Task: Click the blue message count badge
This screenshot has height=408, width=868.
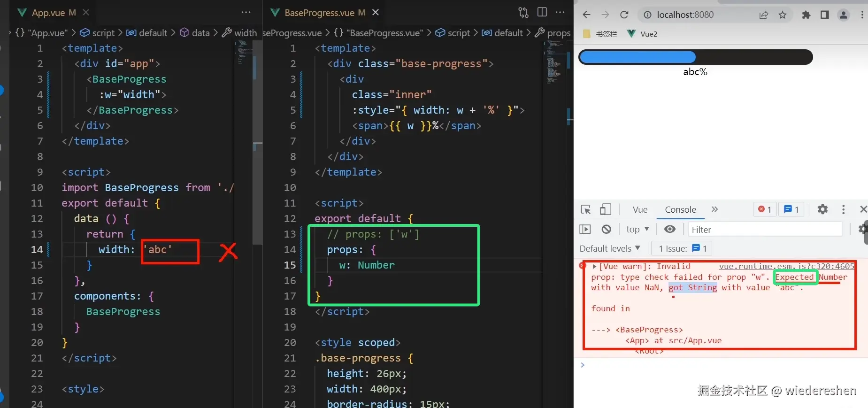Action: [x=791, y=209]
